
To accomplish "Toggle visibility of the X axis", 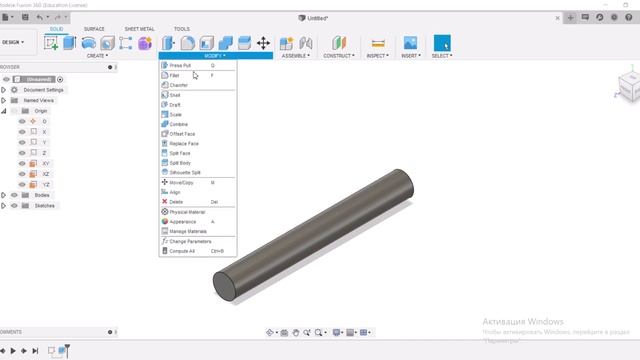I will [x=22, y=132].
